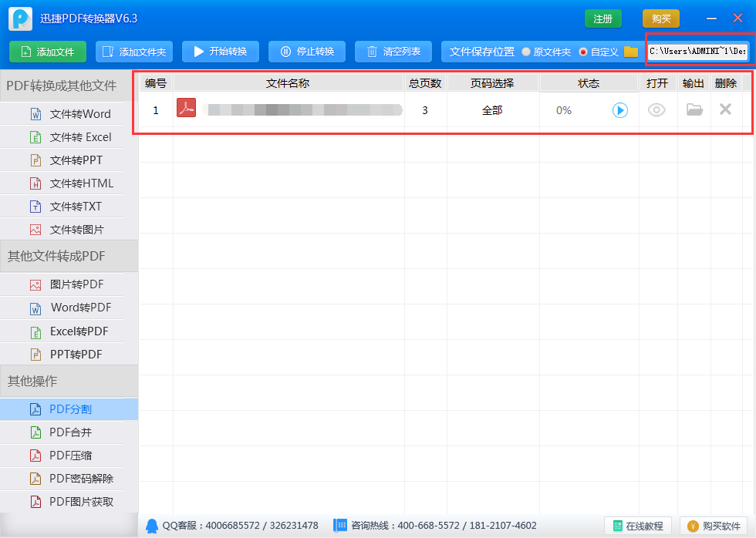
Task: Start conversion with the blue play control
Action: coord(619,110)
